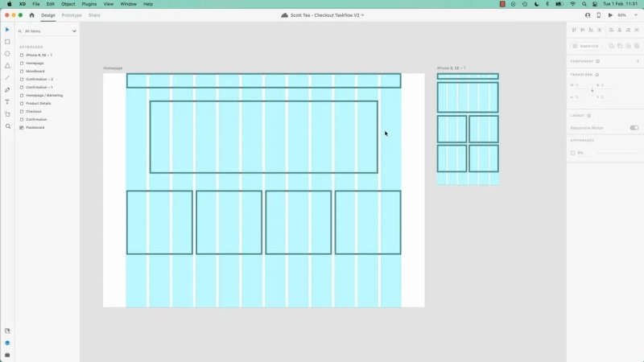Click the cloud document status icon
The image size is (644, 362).
click(284, 15)
